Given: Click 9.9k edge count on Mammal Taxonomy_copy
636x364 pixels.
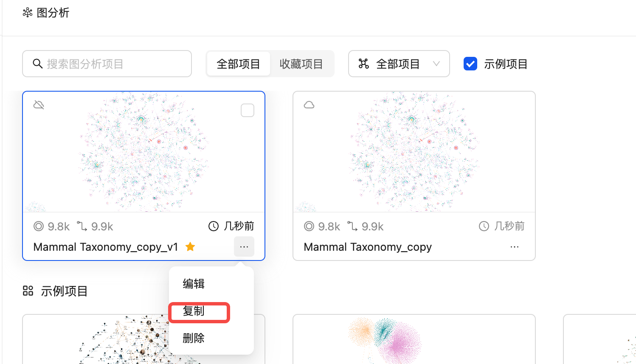Looking at the screenshot, I should pyautogui.click(x=373, y=227).
